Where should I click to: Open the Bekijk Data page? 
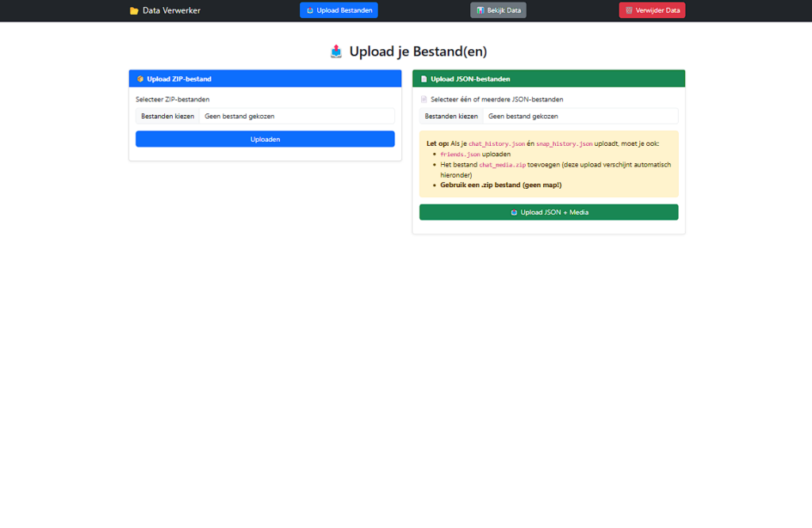[x=498, y=10]
